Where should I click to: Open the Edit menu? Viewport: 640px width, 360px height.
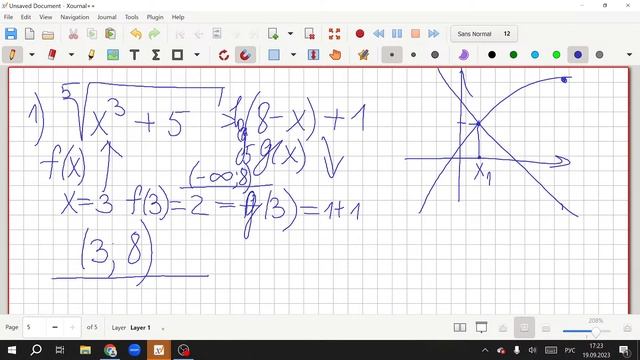point(26,17)
